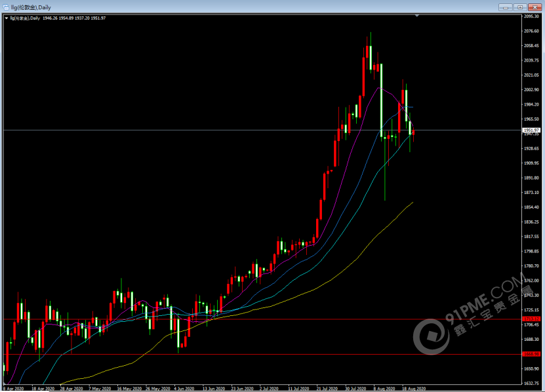Click the 2021.05 price axis label
The image size is (545, 392).
click(531, 75)
